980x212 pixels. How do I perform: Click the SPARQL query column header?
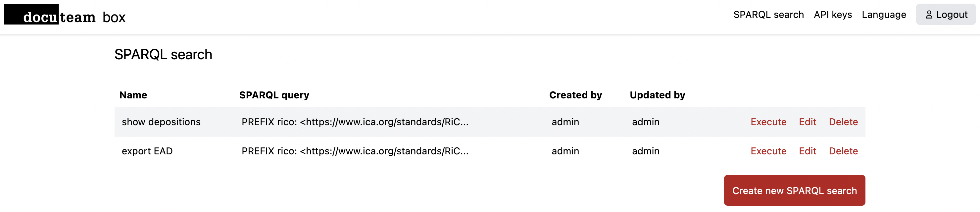coord(274,95)
